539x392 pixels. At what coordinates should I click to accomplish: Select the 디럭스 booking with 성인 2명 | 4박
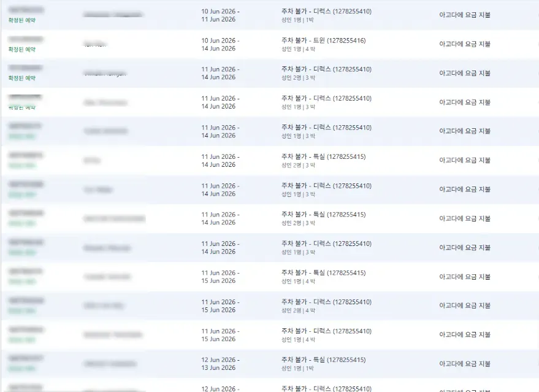click(326, 302)
